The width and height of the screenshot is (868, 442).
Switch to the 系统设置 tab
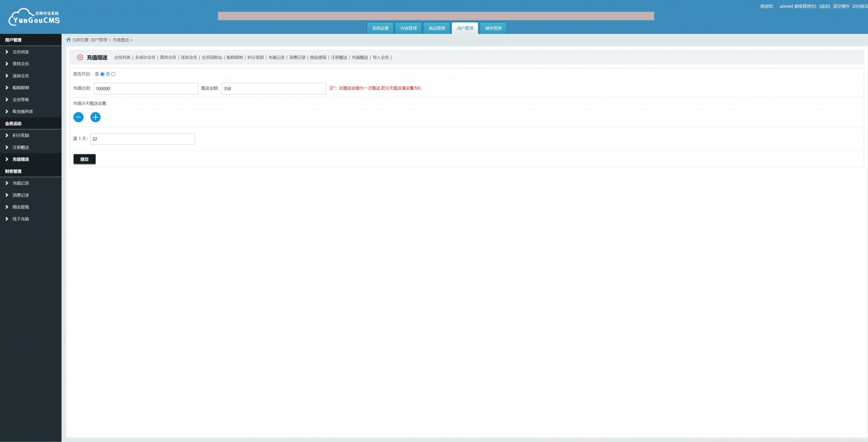380,28
